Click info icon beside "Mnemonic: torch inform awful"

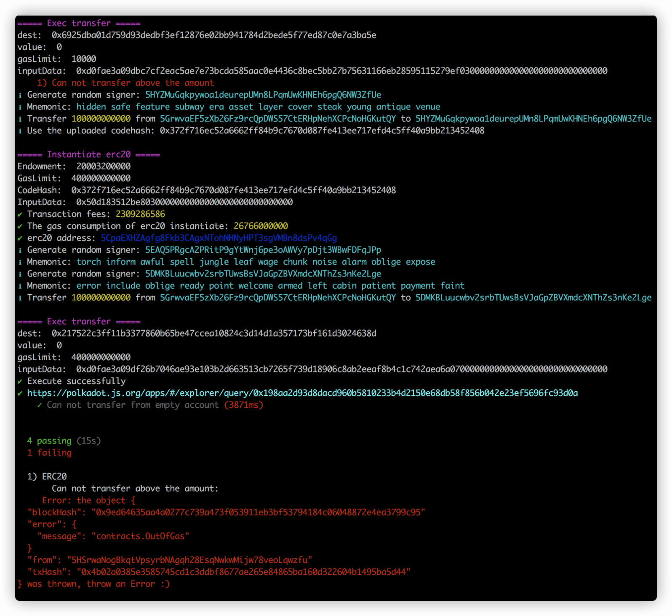click(x=20, y=262)
